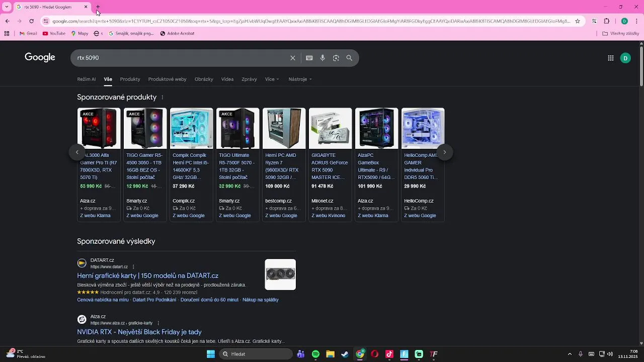Open the TIGO Gamer R5-4500 3050 product

coord(145,164)
